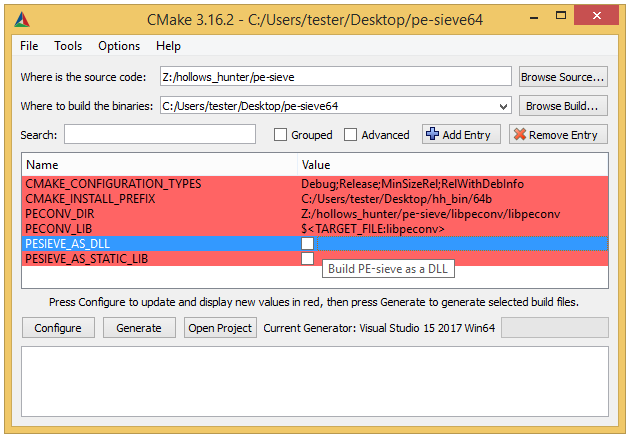Open the Help menu
Viewport: 629px width, 437px height.
click(x=168, y=46)
